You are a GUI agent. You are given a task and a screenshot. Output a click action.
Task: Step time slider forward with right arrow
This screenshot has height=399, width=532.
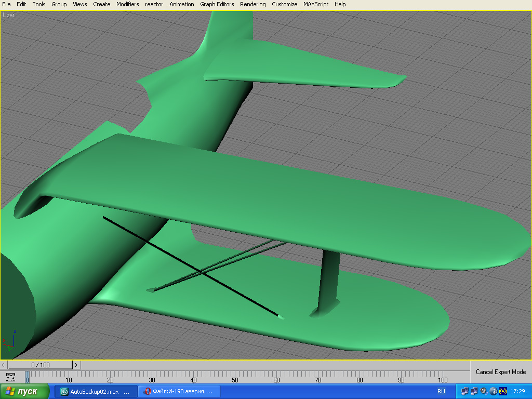click(76, 365)
